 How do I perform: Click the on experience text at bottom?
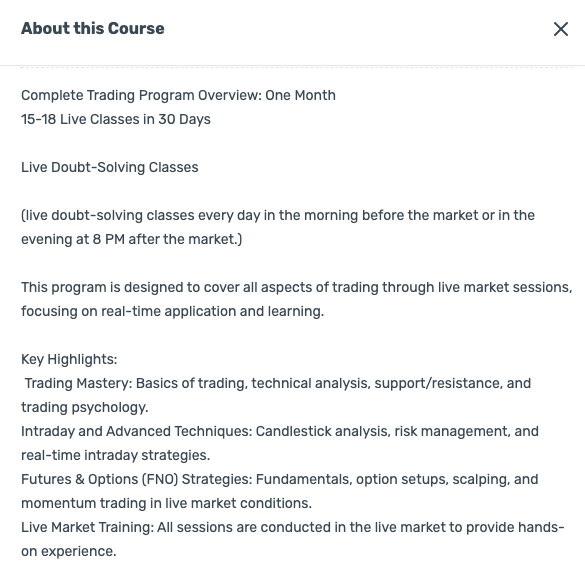point(69,551)
